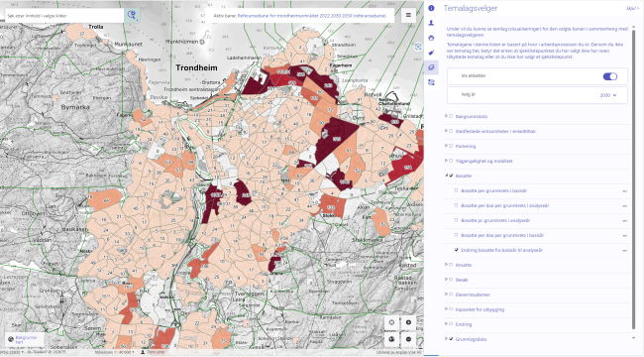Toggle the Vis etiketter switch
This screenshot has width=644, height=357.
click(x=610, y=76)
